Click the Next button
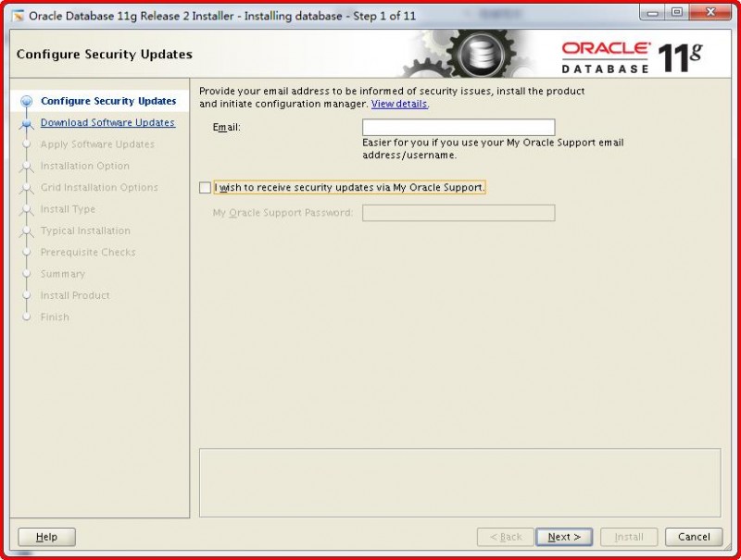 pos(564,537)
